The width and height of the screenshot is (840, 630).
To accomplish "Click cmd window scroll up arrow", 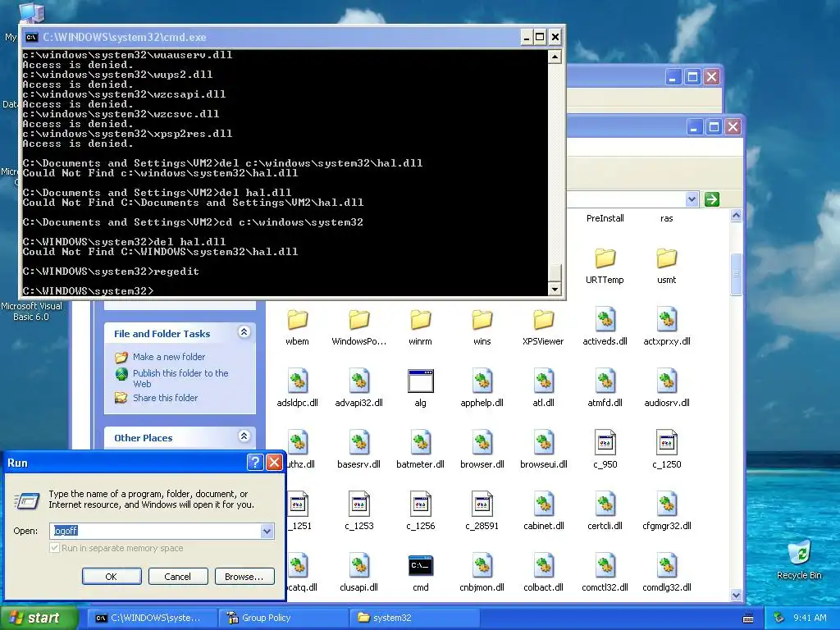I will tap(555, 57).
